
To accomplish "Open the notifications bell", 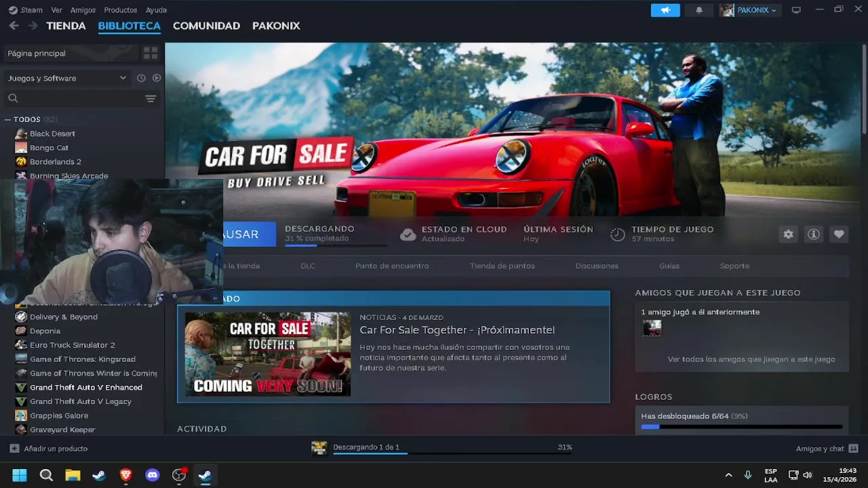I will point(699,10).
